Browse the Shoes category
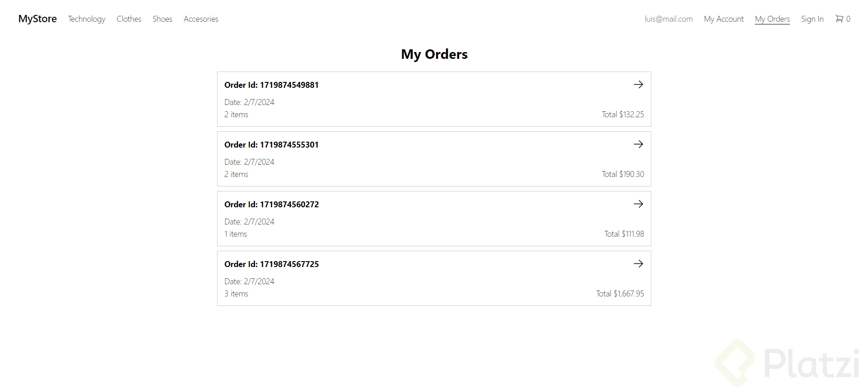The image size is (868, 391). 162,19
